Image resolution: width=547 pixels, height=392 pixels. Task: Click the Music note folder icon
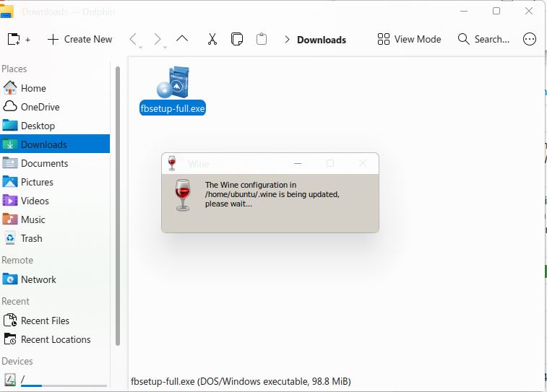[x=10, y=219]
